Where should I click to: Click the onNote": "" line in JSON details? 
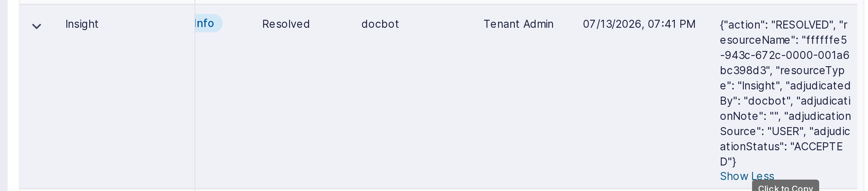coord(785,116)
